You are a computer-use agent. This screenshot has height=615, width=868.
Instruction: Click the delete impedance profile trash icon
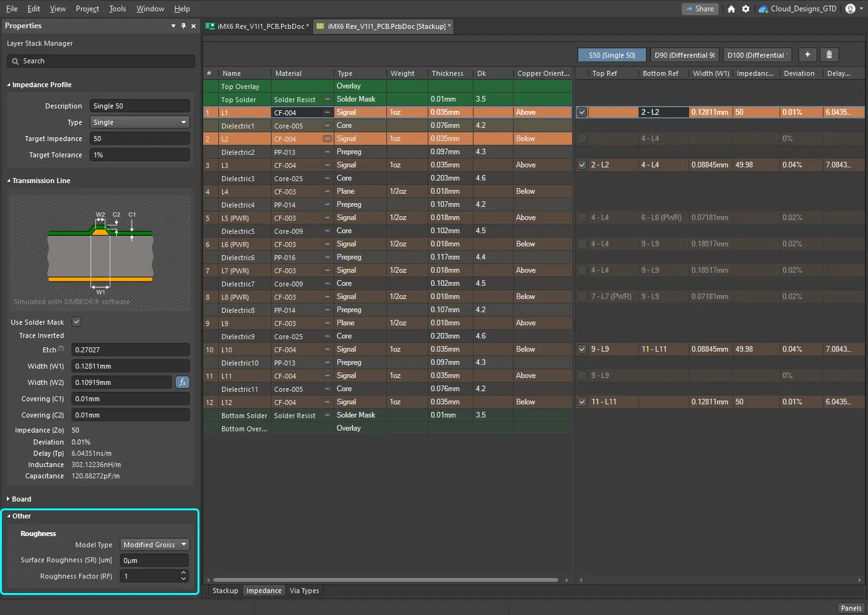click(x=829, y=55)
